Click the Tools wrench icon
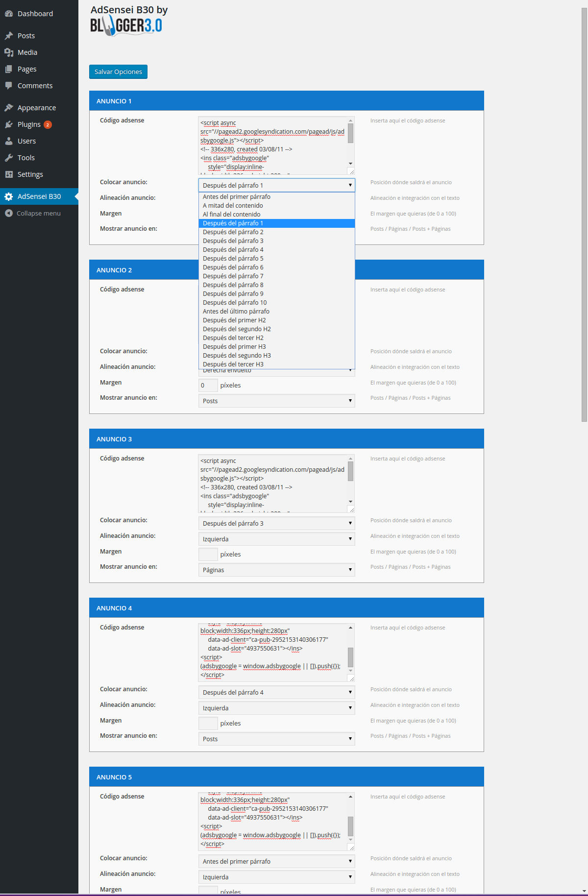588x896 pixels. coord(9,158)
